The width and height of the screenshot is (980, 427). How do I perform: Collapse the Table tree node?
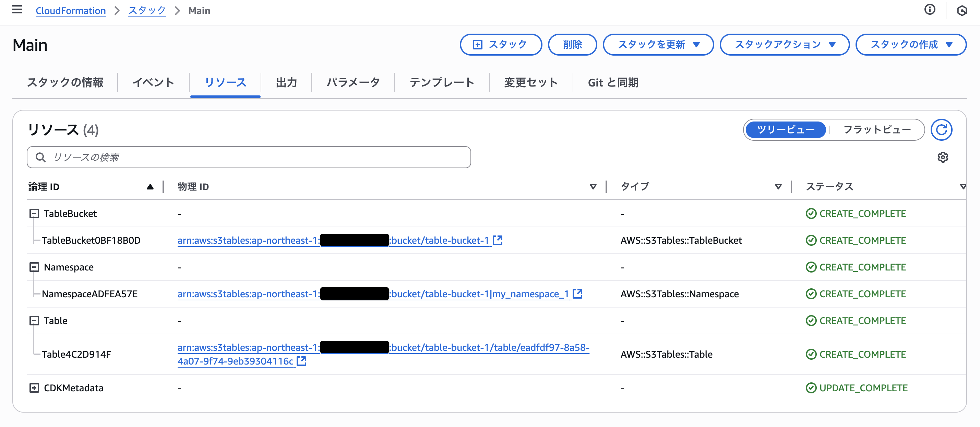pyautogui.click(x=34, y=320)
